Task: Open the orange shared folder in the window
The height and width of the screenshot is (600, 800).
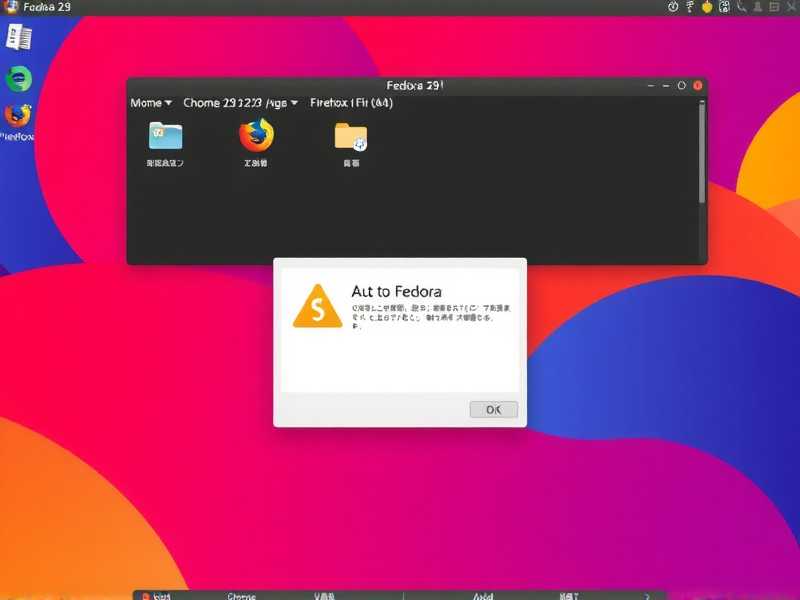Action: point(349,138)
